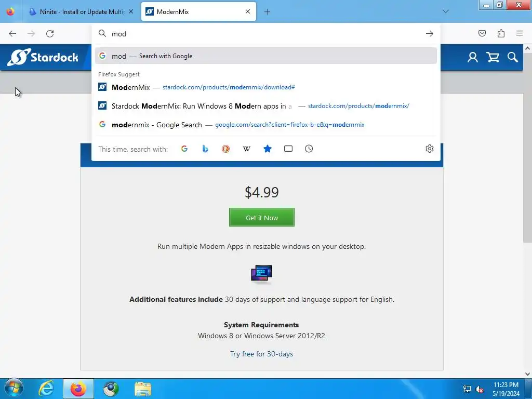
Task: Open the Save to Pocket button
Action: pos(482,33)
